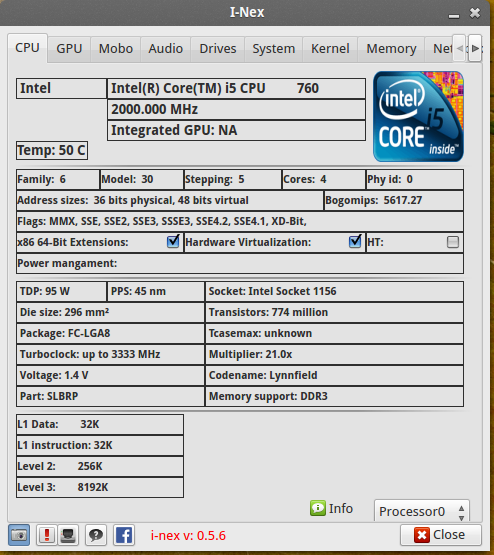Click Transistors: 774 million cell
Screen dimensions: 494x555
(334, 313)
